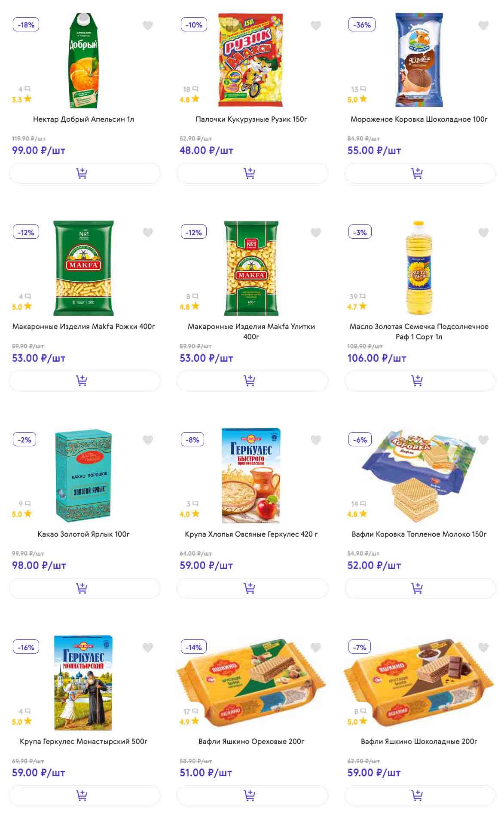Open Крупа Хлопья Овсяные Геркулес title
The image size is (504, 817).
coord(251,534)
